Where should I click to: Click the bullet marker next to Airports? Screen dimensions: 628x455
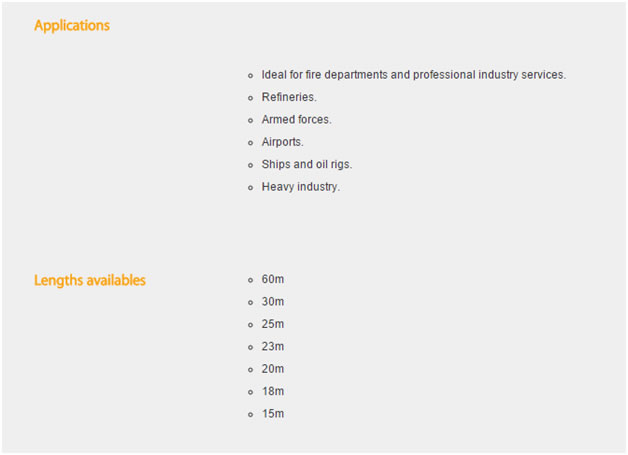click(x=250, y=143)
